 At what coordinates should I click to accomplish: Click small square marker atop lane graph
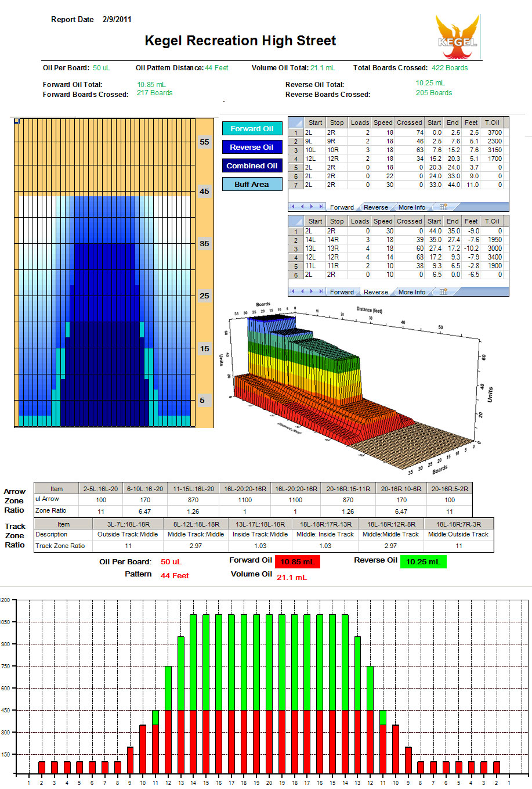[x=17, y=121]
